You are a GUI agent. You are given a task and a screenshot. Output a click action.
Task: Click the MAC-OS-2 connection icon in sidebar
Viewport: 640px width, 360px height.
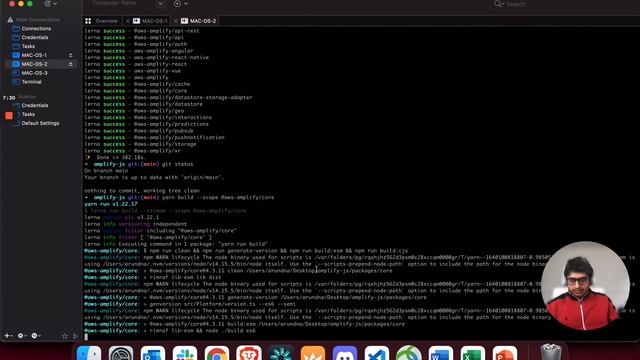coord(16,64)
